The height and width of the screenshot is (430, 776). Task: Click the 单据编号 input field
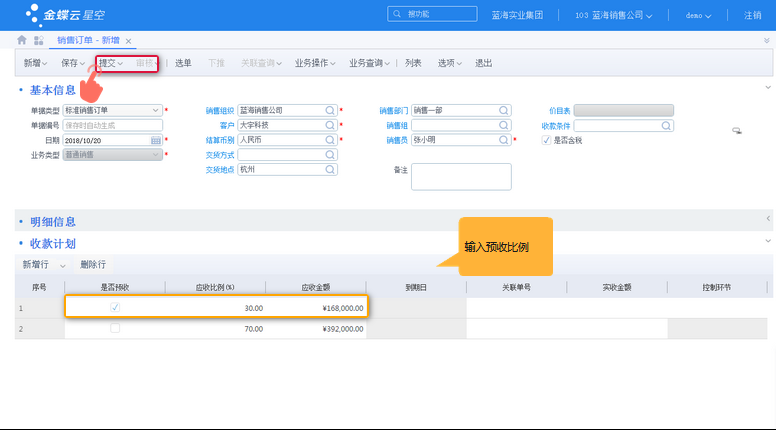click(x=113, y=125)
